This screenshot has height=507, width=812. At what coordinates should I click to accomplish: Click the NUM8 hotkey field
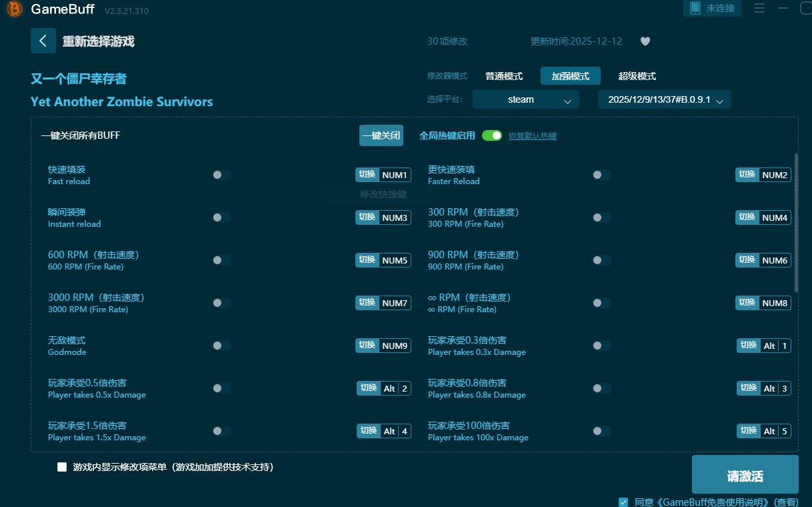point(775,303)
